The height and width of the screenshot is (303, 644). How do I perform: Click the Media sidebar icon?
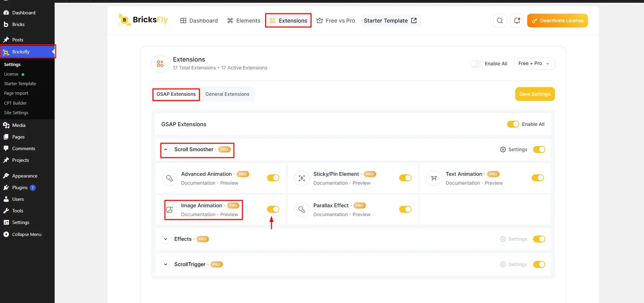(x=6, y=125)
